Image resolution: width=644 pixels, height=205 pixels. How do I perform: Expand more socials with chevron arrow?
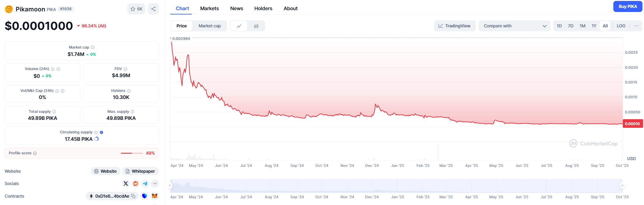coord(155,183)
